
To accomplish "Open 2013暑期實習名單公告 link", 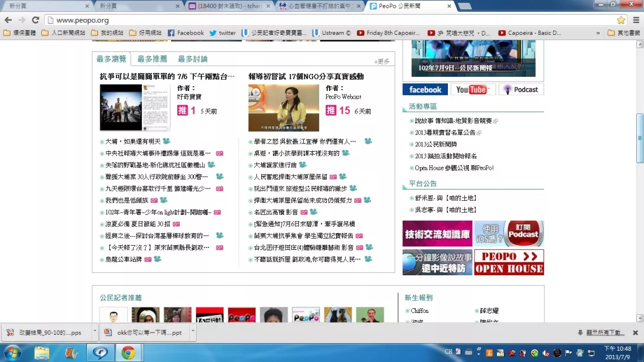I will click(445, 132).
